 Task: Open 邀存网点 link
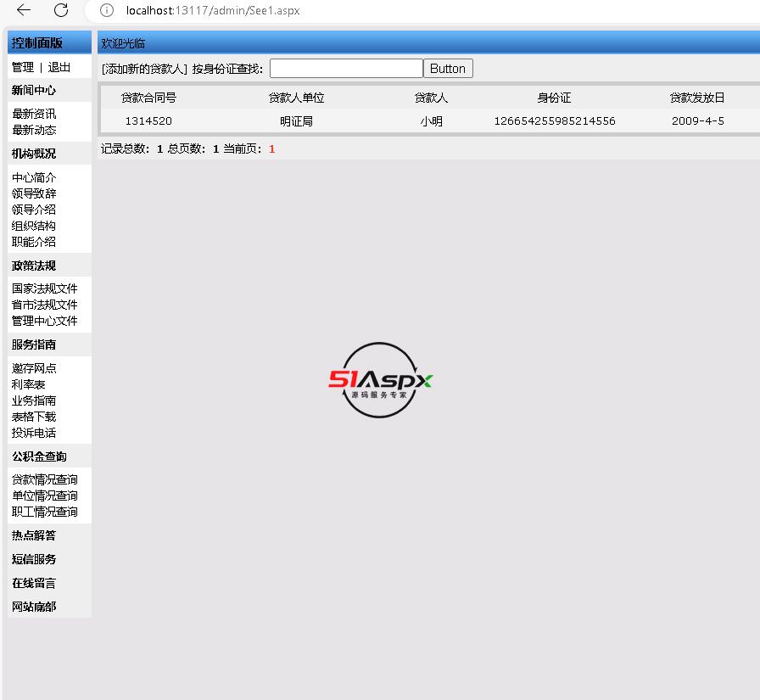tap(34, 368)
